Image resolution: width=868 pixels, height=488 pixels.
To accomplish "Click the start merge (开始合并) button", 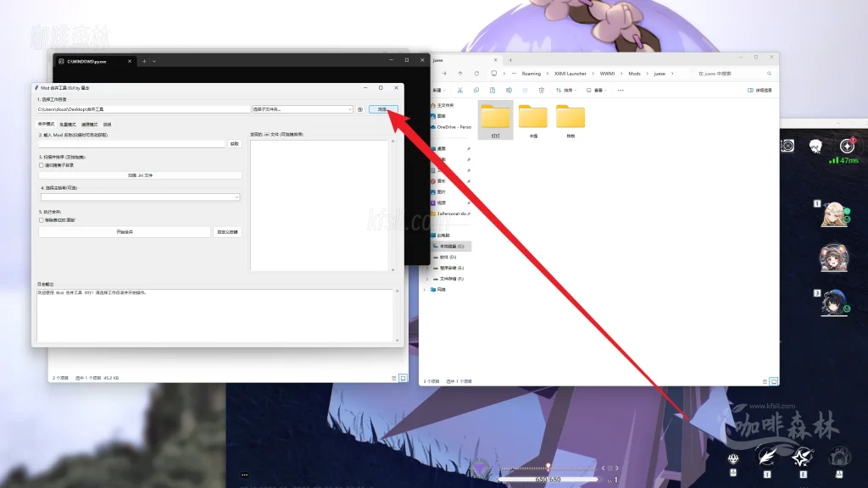I will [x=124, y=231].
